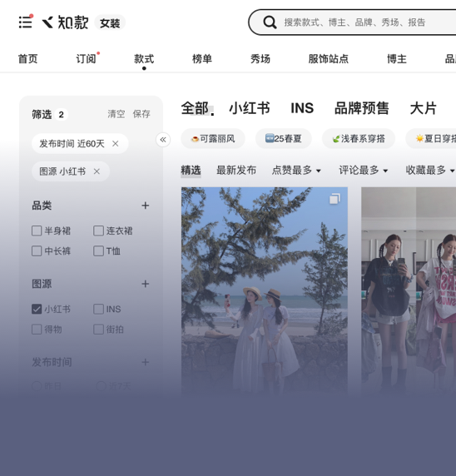
Task: Check the INS source checkbox
Action: pyautogui.click(x=98, y=309)
